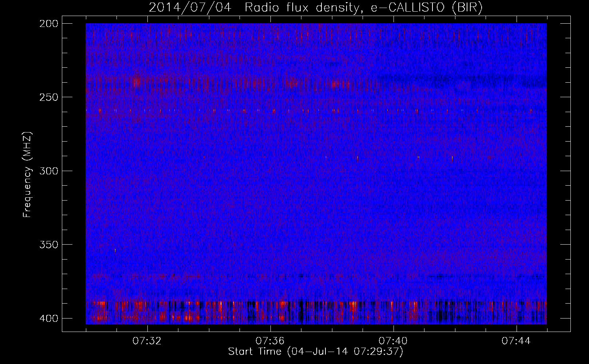Click the 300 frequency tick label
589x364 pixels.
[48, 171]
